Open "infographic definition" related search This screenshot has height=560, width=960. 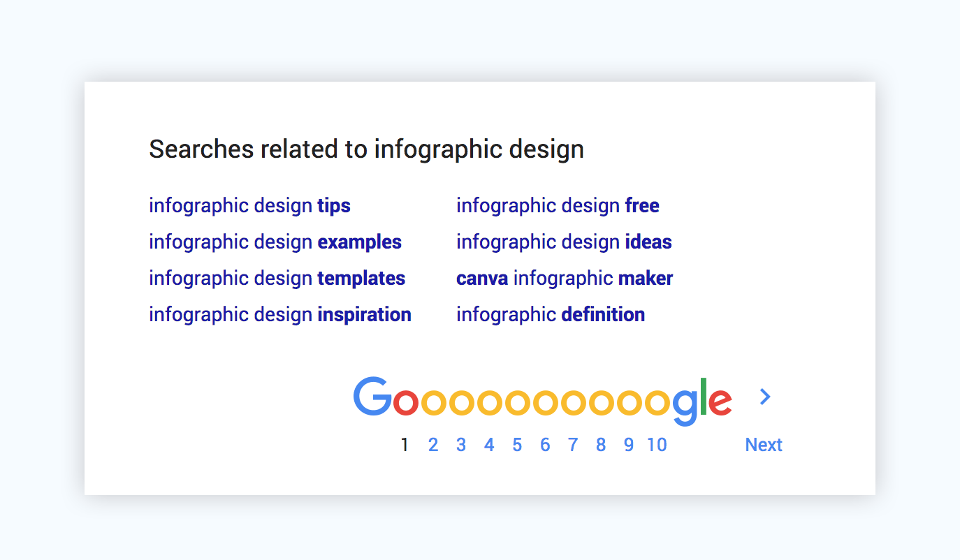point(551,315)
